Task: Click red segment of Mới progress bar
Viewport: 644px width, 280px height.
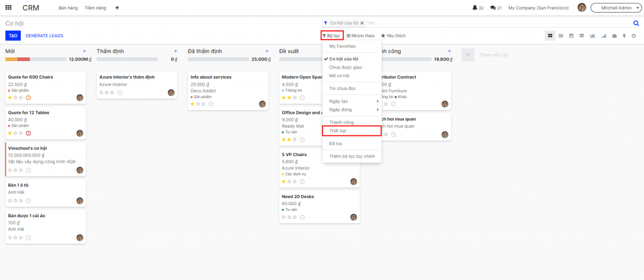Action: (24, 59)
